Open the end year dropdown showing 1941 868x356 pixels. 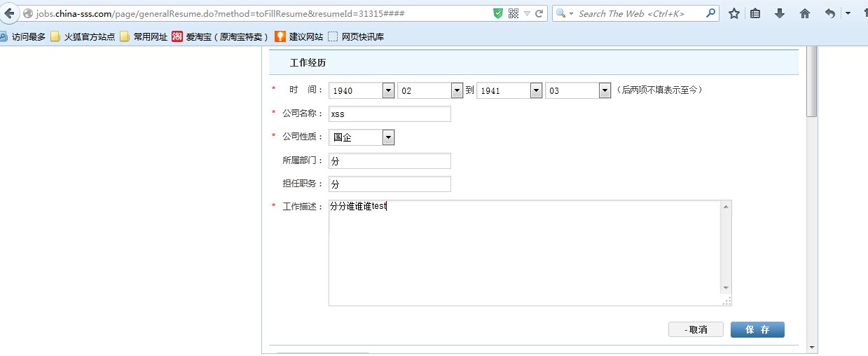[509, 90]
